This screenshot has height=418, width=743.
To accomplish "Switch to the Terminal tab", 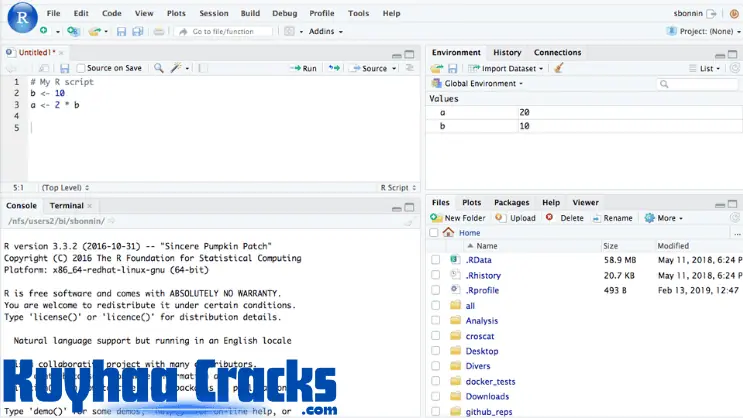I will 67,205.
